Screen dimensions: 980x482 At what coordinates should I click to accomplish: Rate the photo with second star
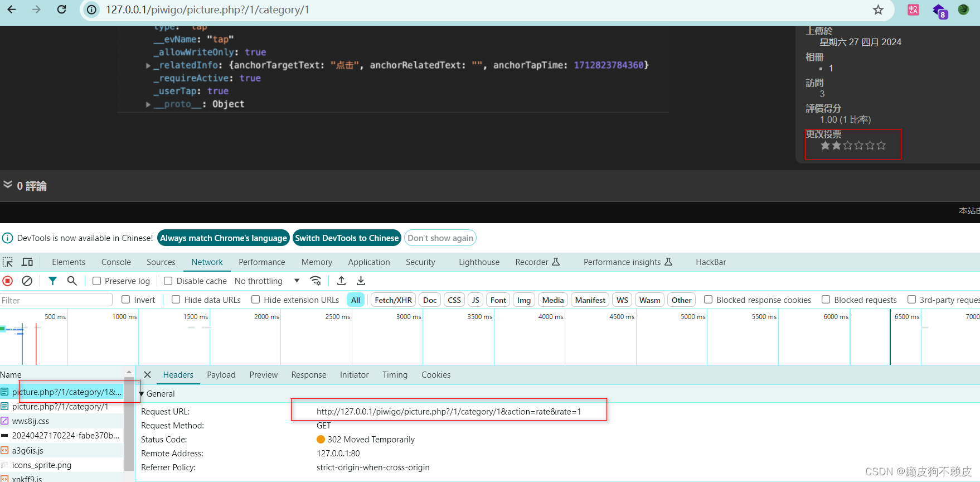836,146
